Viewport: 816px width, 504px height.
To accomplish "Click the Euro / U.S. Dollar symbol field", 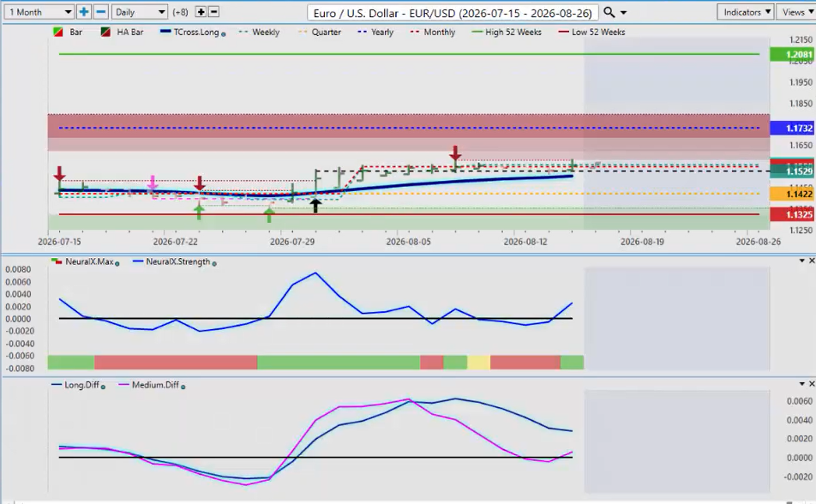I will coord(453,13).
